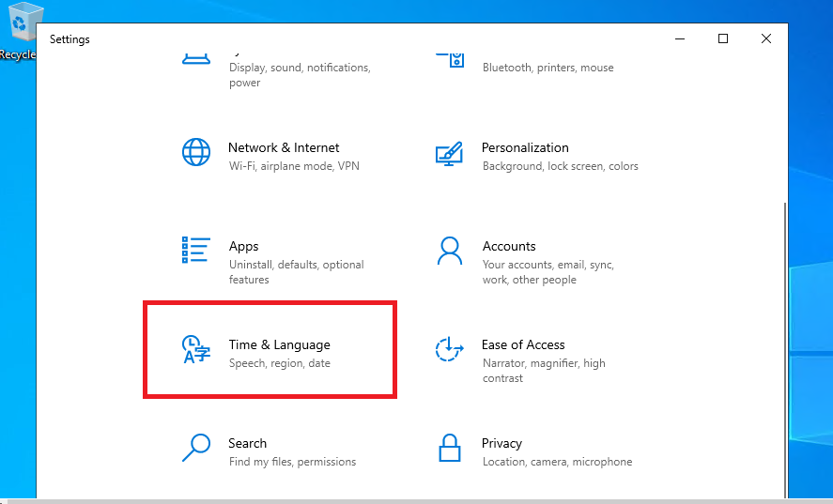
Task: Click 'Location, camera, microphone' description
Action: [x=557, y=462]
